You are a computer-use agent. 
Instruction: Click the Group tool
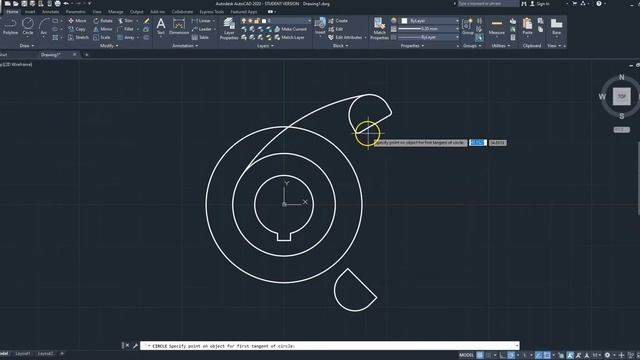click(x=467, y=26)
